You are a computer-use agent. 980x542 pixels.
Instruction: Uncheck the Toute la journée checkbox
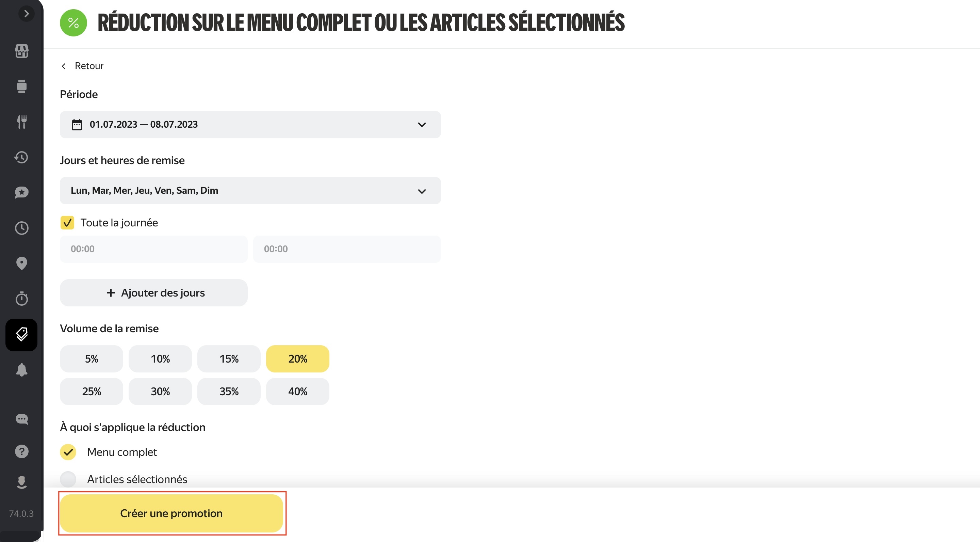[x=67, y=223]
